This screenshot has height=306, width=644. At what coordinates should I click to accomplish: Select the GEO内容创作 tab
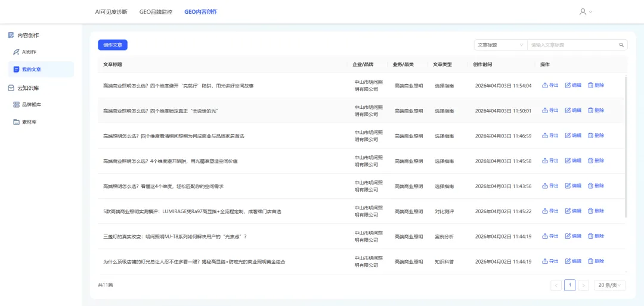(x=201, y=12)
